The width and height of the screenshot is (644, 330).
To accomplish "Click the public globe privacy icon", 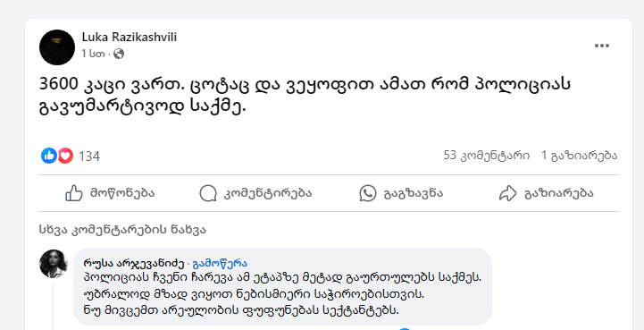I will pos(119,54).
